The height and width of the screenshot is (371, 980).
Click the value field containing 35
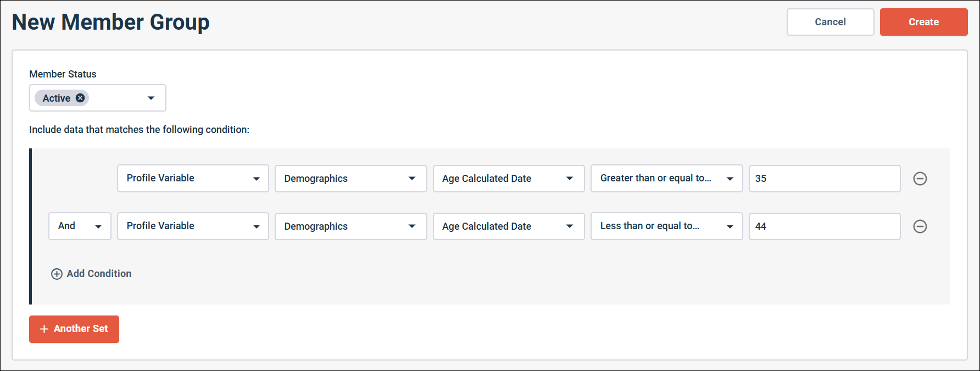[824, 179]
